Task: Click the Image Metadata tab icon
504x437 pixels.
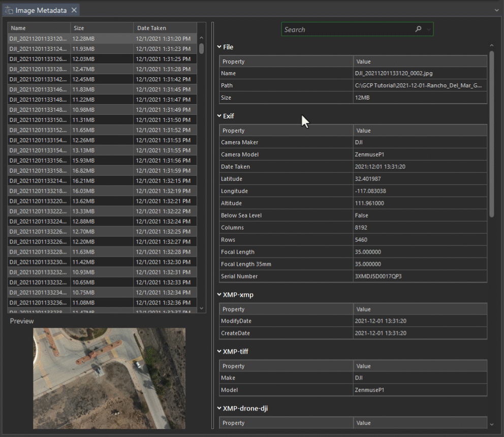Action: tap(9, 10)
